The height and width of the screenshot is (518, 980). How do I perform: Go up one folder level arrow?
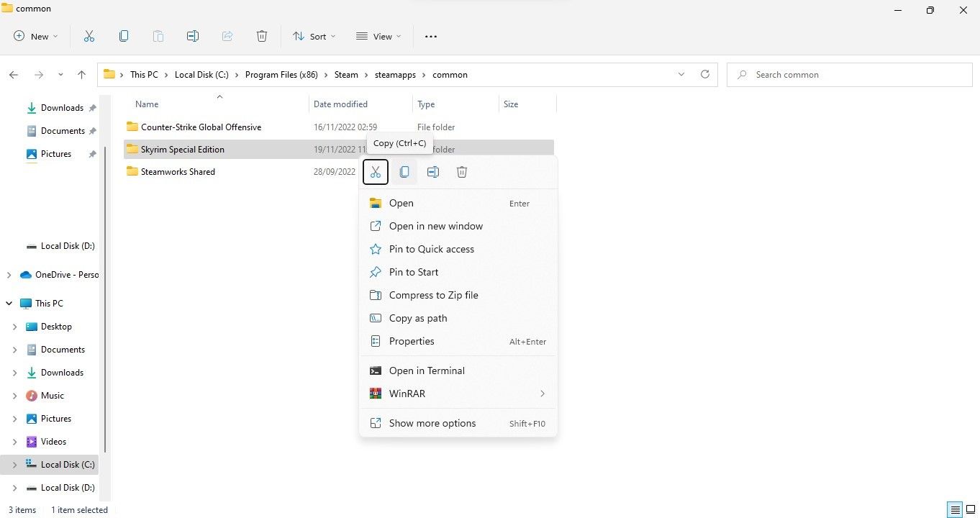pos(81,75)
